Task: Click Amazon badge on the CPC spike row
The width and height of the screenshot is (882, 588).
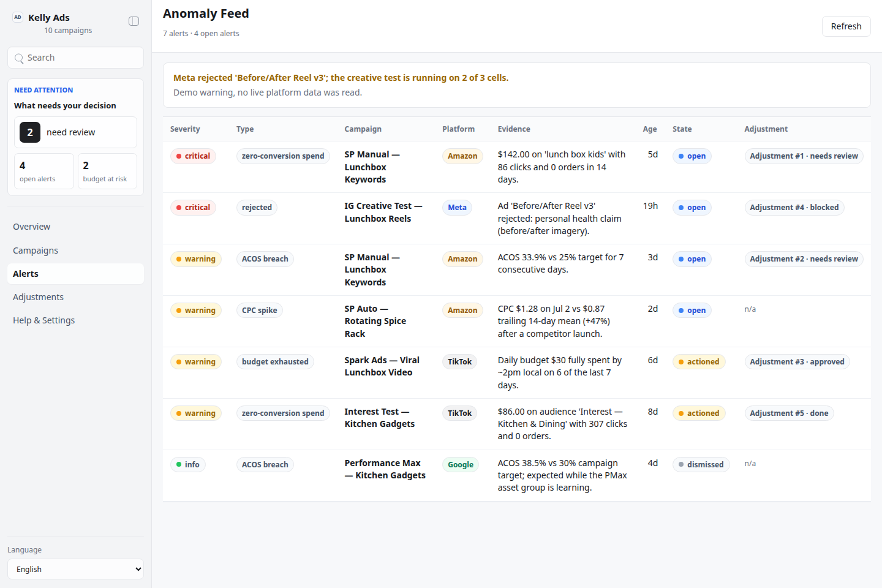Action: [x=462, y=311]
